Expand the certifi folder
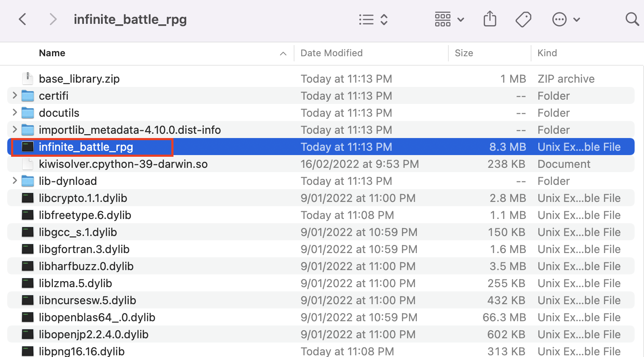This screenshot has height=357, width=644. pyautogui.click(x=15, y=95)
